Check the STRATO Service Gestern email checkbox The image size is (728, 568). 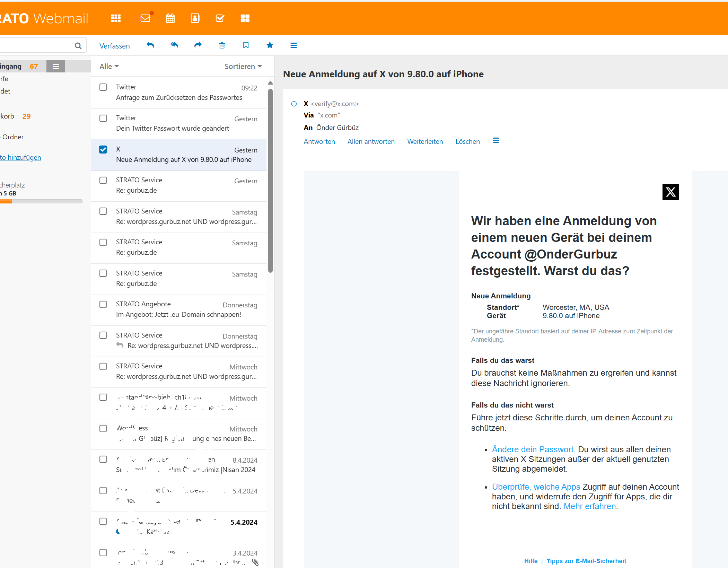(103, 180)
